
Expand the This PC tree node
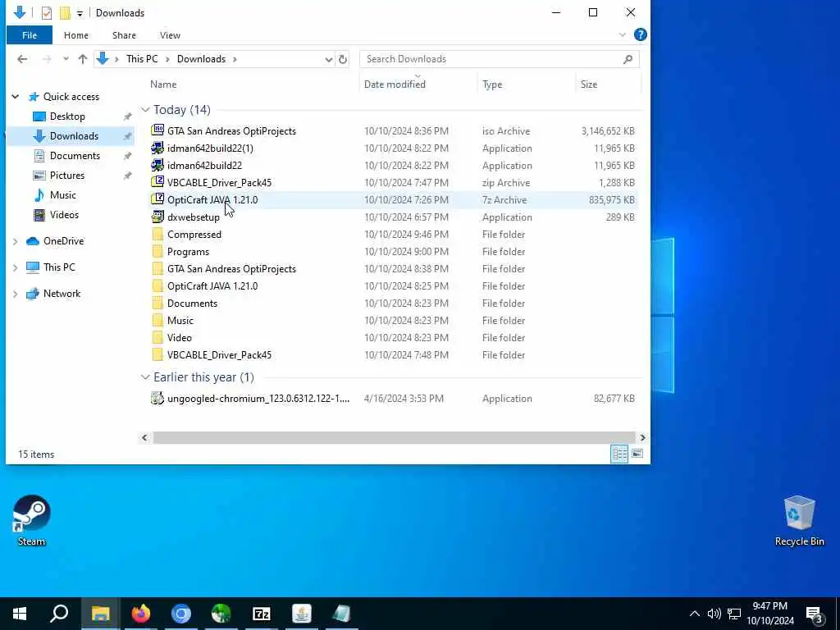click(x=16, y=267)
